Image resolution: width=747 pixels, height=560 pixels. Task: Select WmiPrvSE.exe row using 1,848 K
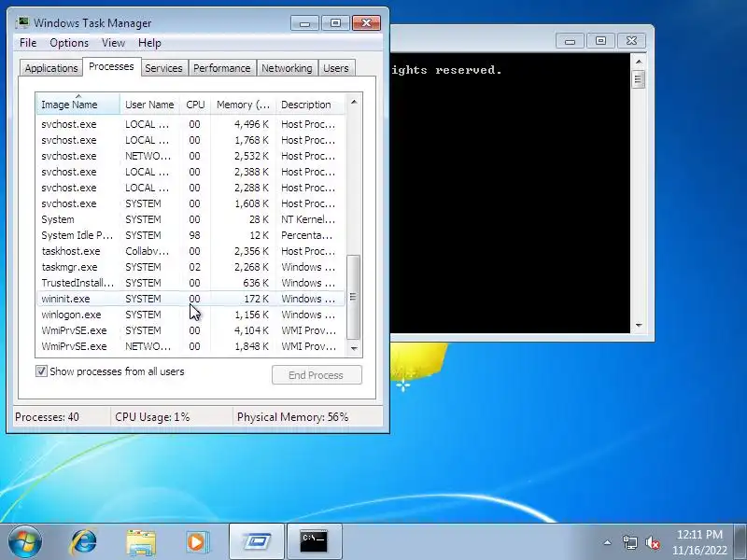click(x=190, y=346)
